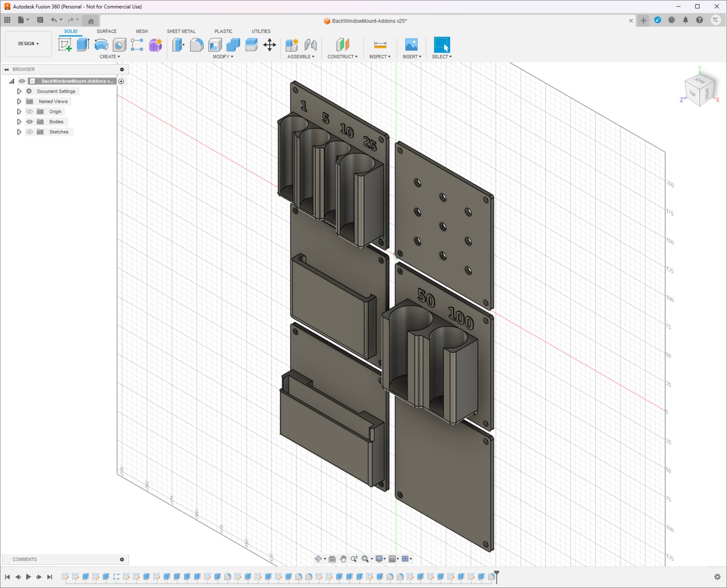
Task: Switch to the SURFACE tab
Action: click(107, 31)
